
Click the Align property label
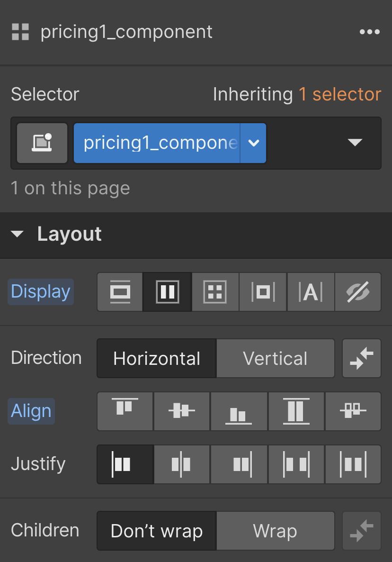[31, 411]
